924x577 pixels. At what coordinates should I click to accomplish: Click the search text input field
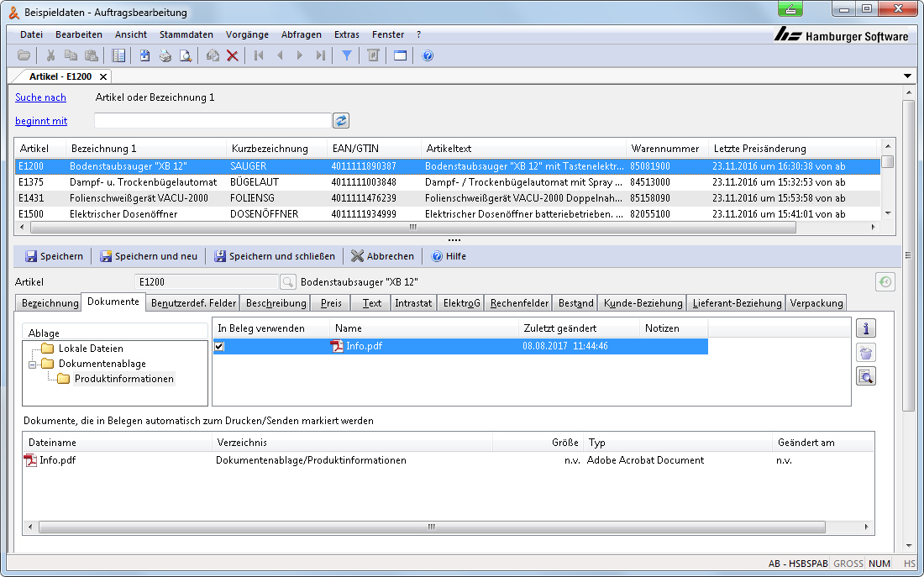[x=213, y=121]
